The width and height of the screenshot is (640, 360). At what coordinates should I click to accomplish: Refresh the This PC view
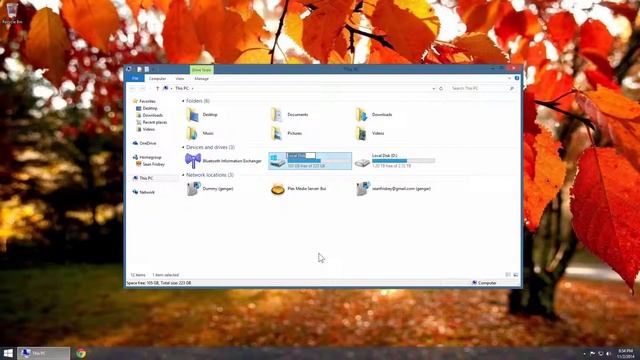(441, 88)
